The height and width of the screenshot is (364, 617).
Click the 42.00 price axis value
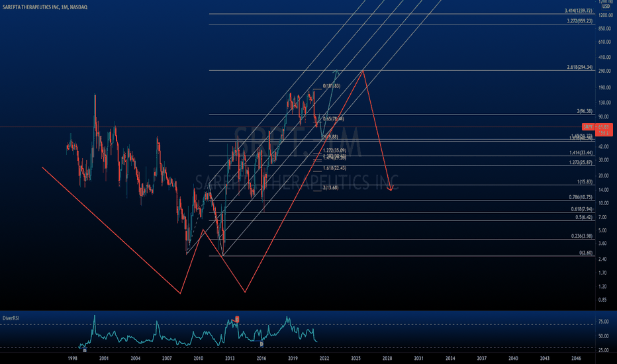click(x=604, y=146)
